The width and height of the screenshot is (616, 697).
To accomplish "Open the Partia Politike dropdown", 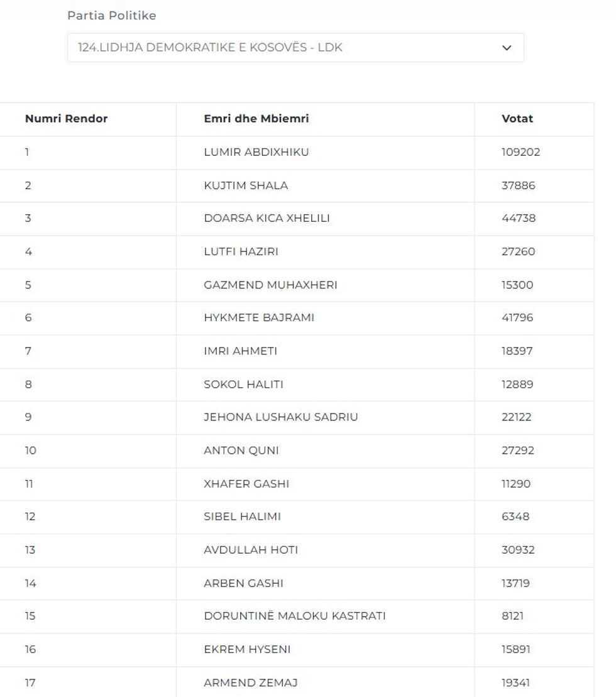I will coord(295,48).
